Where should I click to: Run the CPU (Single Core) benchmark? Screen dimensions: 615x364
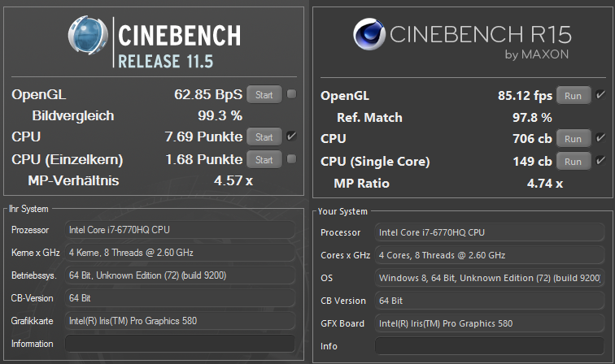coord(573,162)
